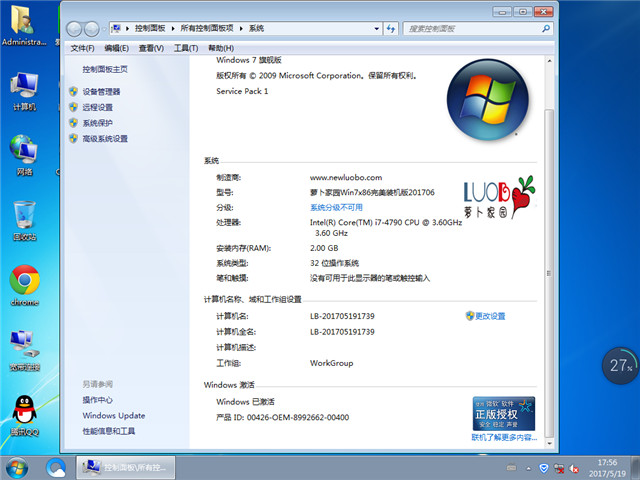This screenshot has height=480, width=640.
Task: Click the network disconnected tray icon
Action: pyautogui.click(x=559, y=469)
